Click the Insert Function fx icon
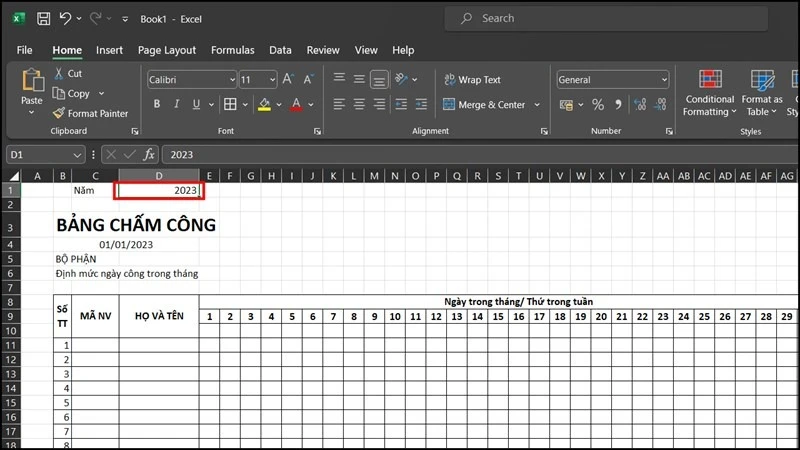Screen dimensions: 800x450 tap(149, 154)
